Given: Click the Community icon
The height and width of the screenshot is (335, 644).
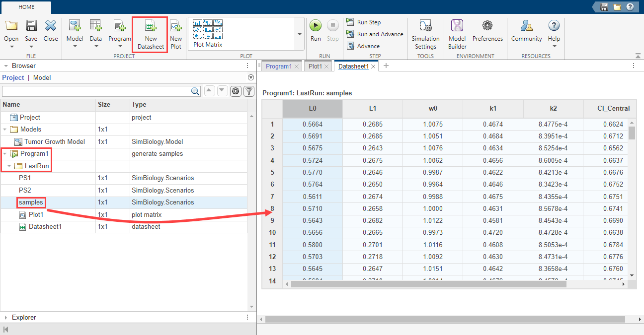Looking at the screenshot, I should tap(526, 26).
